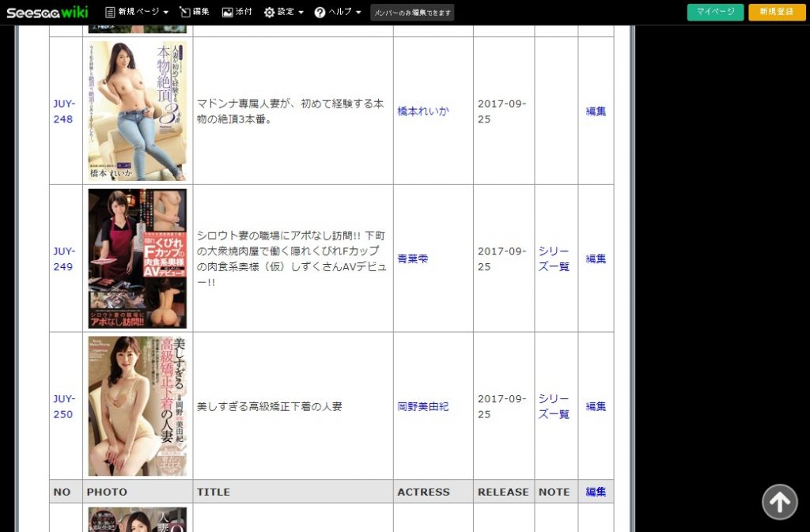
Task: Click the 新規登録 signup button
Action: 777,12
